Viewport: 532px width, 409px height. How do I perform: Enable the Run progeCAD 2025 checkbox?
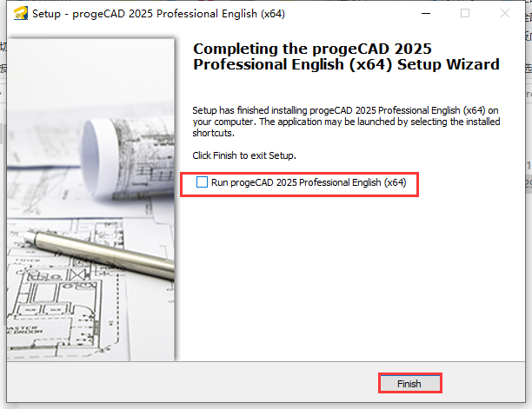tap(203, 182)
